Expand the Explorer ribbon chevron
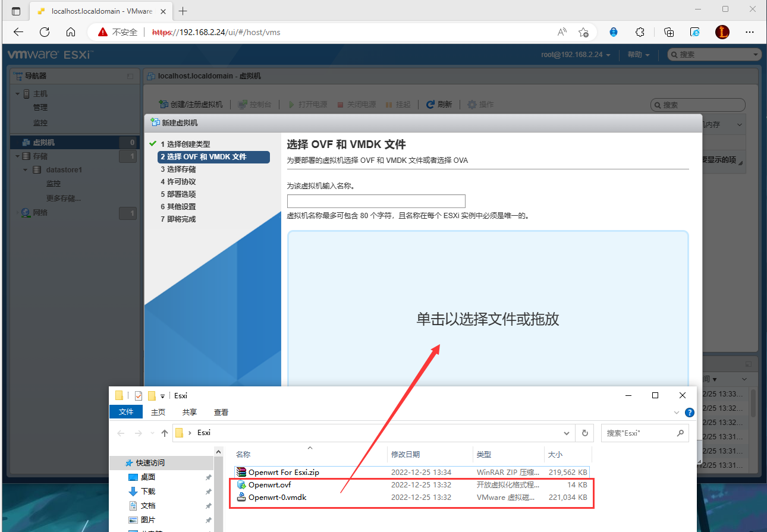Viewport: 767px width, 532px height. pos(677,412)
